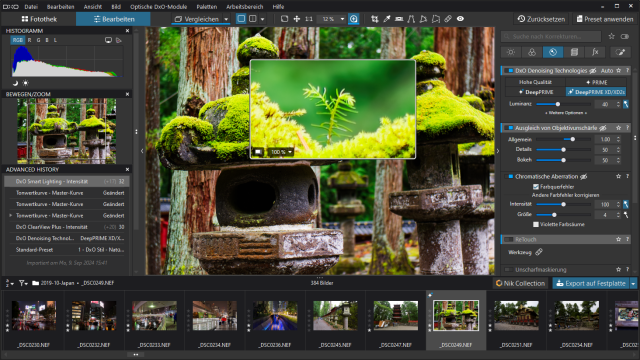Open the Light corrections palette icon

coord(511,52)
